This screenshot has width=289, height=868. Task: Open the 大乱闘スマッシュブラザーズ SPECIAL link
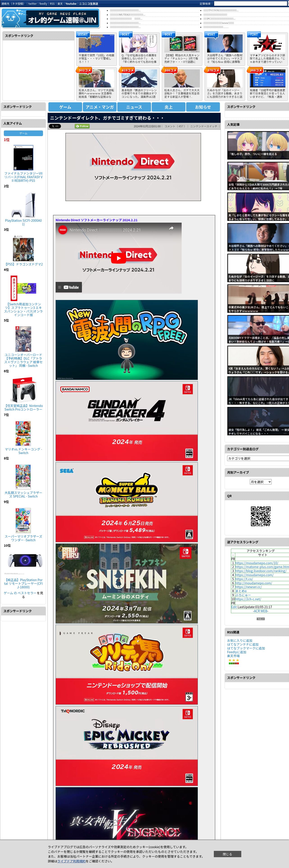23,494
